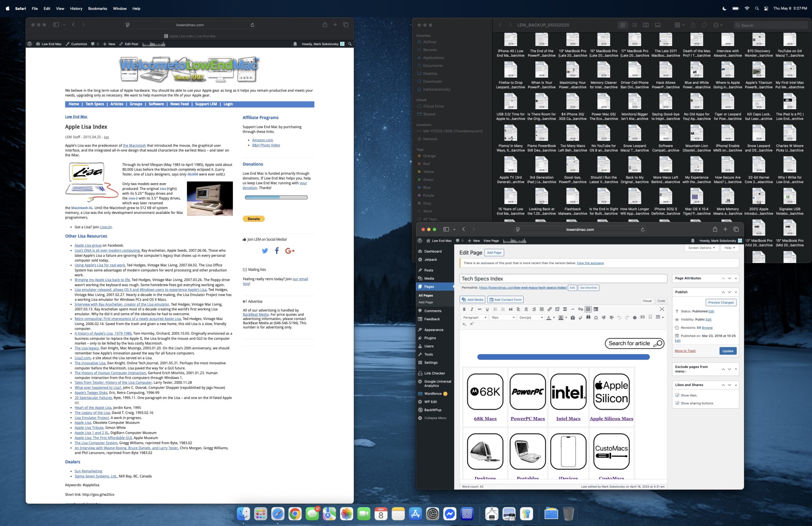Collapse the Publish panel with its triangle
Viewport: 812px width, 526px height.
736,292
